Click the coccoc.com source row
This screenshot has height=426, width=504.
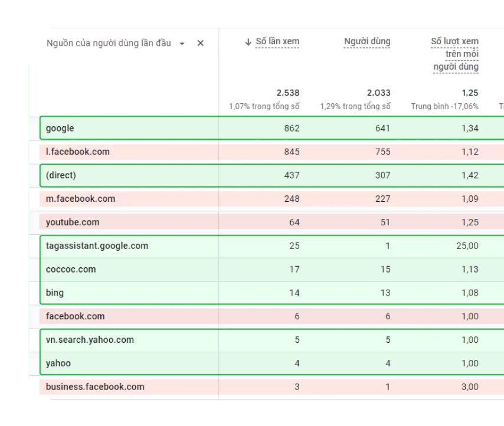[271, 269]
